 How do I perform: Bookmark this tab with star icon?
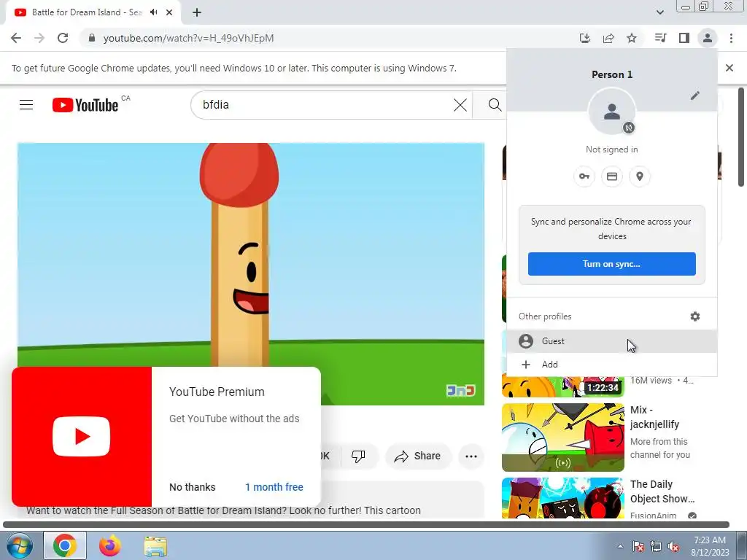[632, 38]
